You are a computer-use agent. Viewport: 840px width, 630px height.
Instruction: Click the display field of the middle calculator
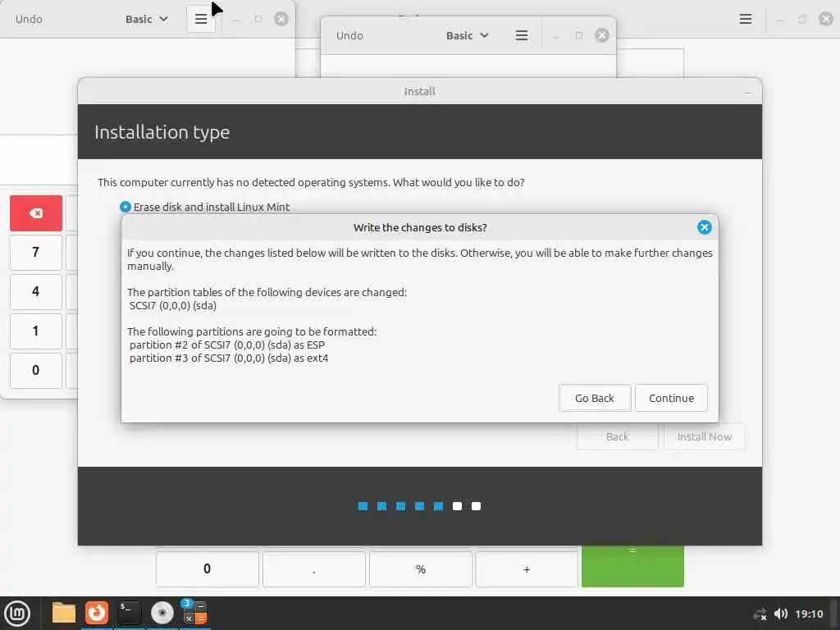[468, 66]
